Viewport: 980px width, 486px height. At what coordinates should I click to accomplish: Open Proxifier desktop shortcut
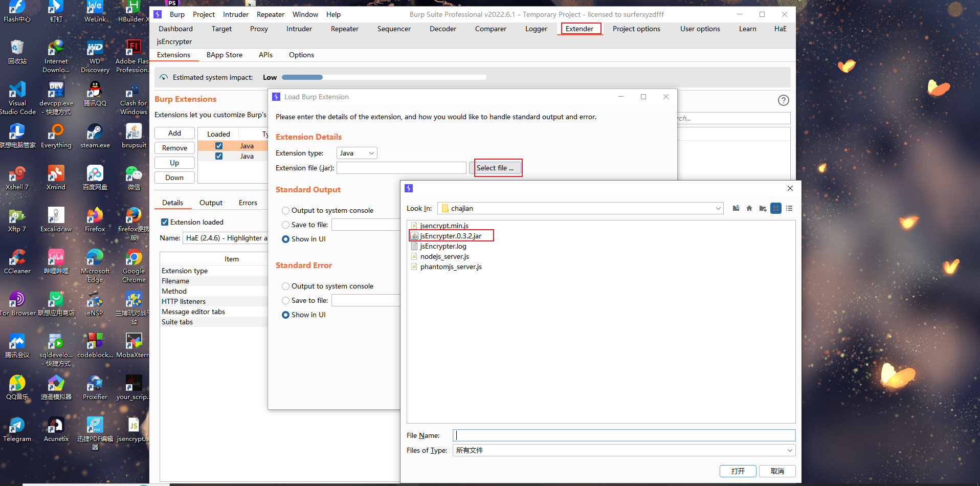coord(95,388)
